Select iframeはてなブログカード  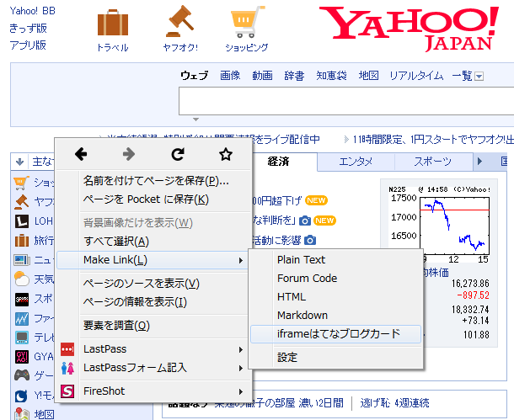[335, 334]
